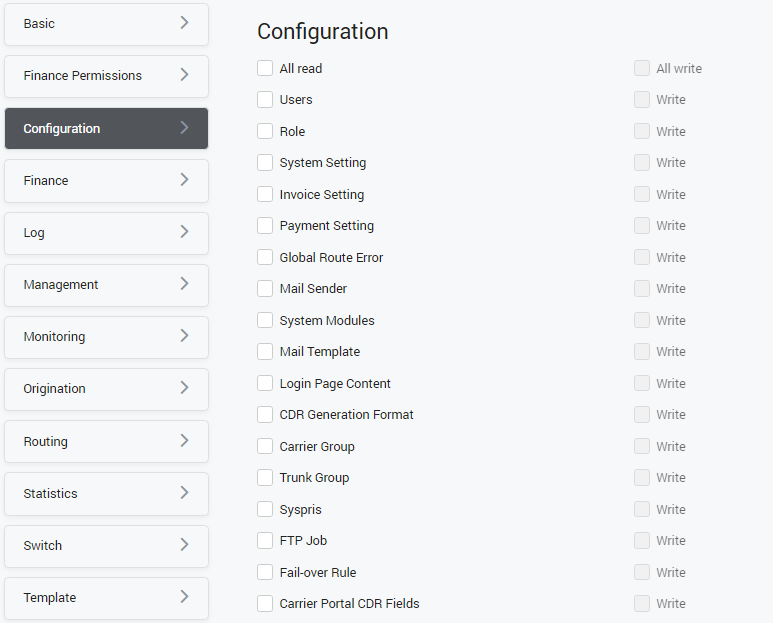Open the Management permissions section
The width and height of the screenshot is (773, 623).
[x=106, y=285]
